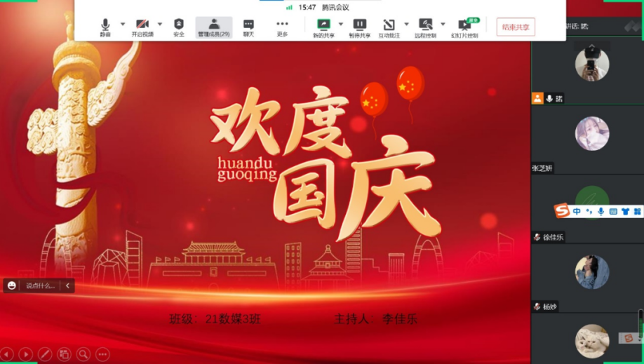Open slideshow control icon
This screenshot has height=364, width=644.
pos(464,27)
